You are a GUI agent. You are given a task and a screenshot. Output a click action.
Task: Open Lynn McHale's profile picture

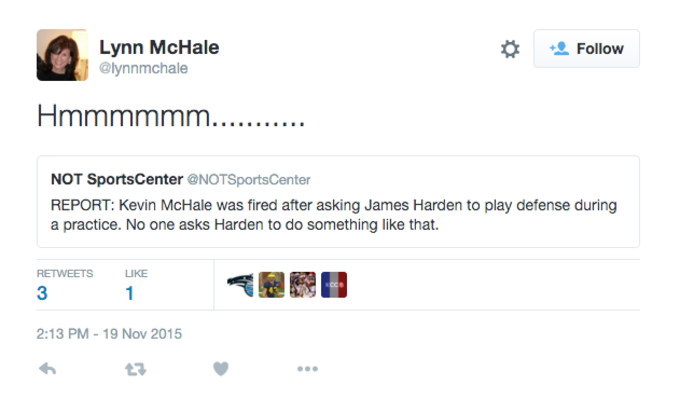pos(62,55)
